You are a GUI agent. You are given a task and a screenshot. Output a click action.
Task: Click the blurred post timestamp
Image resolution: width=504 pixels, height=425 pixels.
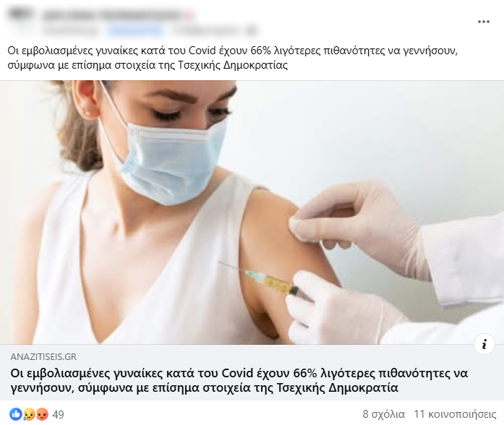click(x=206, y=31)
